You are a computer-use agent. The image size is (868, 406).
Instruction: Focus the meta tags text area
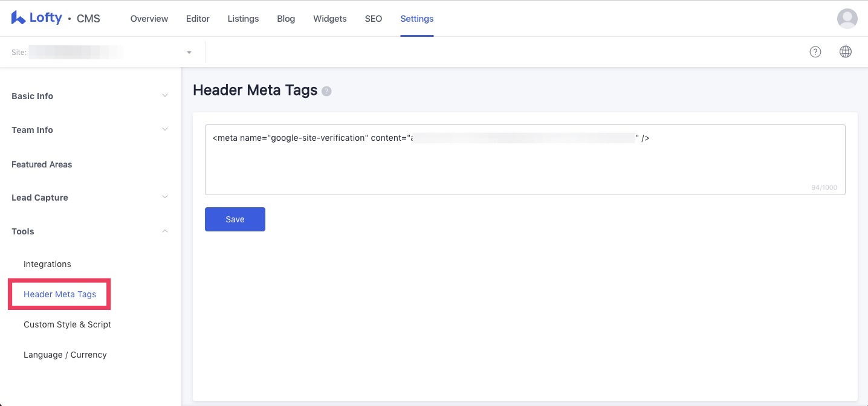[525, 160]
